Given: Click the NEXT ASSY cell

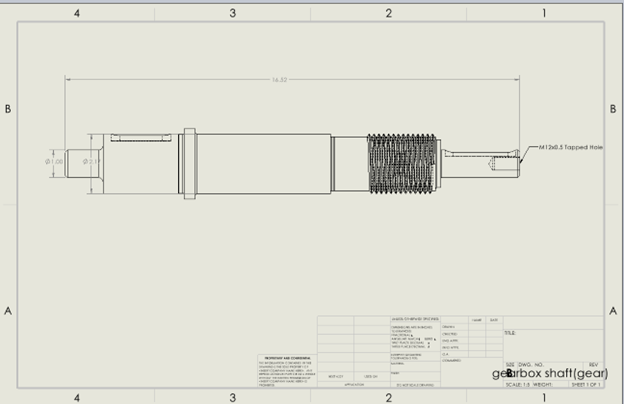Looking at the screenshot, I should (x=335, y=377).
